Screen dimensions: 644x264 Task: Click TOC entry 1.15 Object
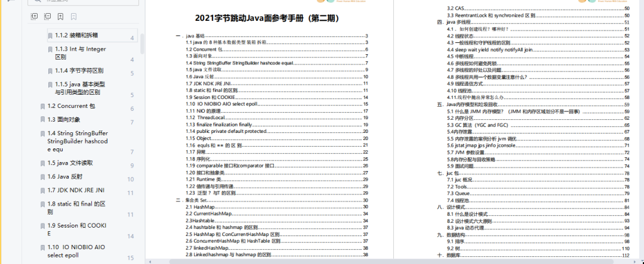coord(198,139)
